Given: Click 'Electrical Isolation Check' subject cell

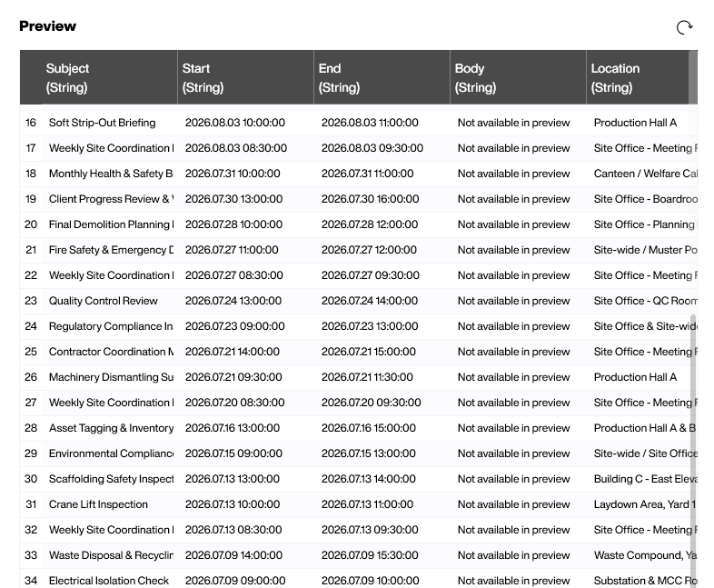Looking at the screenshot, I should click(109, 581).
